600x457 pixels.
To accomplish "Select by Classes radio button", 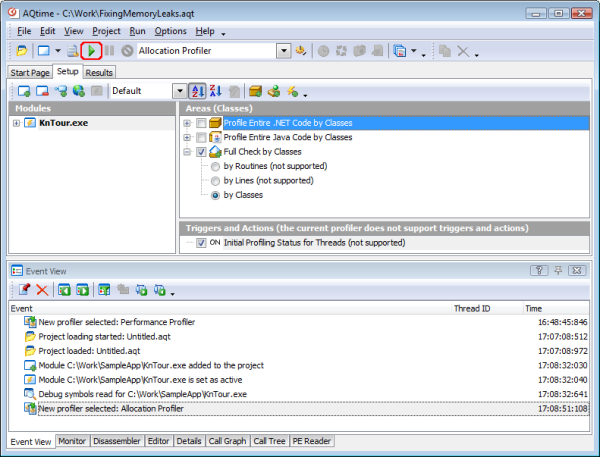I will (x=215, y=195).
